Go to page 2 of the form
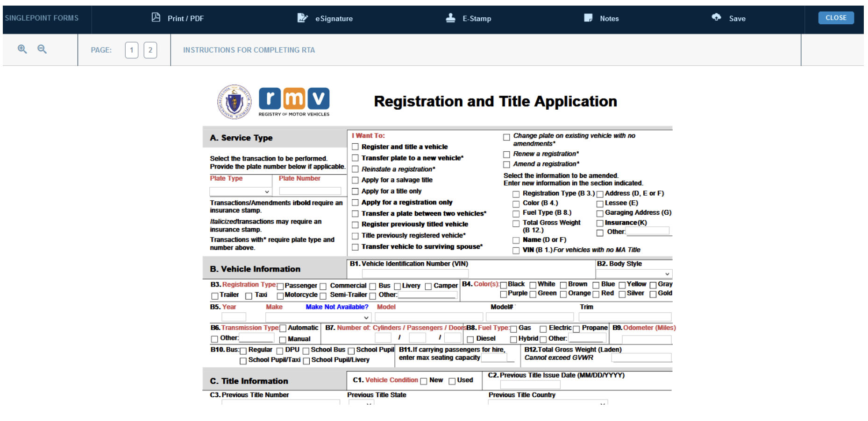Viewport: 868px width, 421px height. 150,50
